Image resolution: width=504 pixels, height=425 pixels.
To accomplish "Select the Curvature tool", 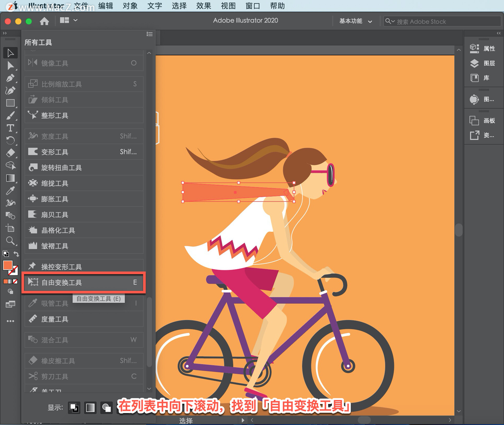I will 10,91.
